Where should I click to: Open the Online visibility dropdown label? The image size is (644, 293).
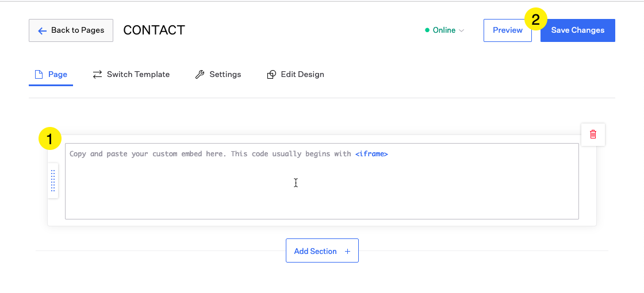444,30
